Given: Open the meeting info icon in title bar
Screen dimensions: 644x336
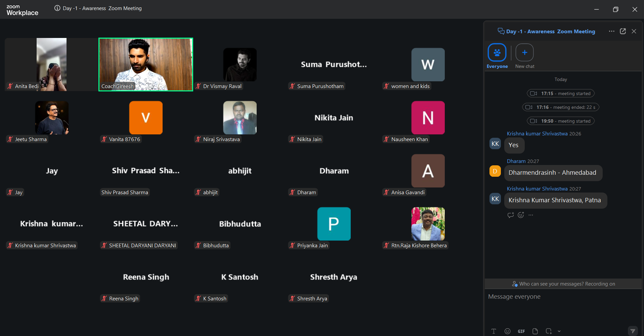Looking at the screenshot, I should (x=57, y=8).
